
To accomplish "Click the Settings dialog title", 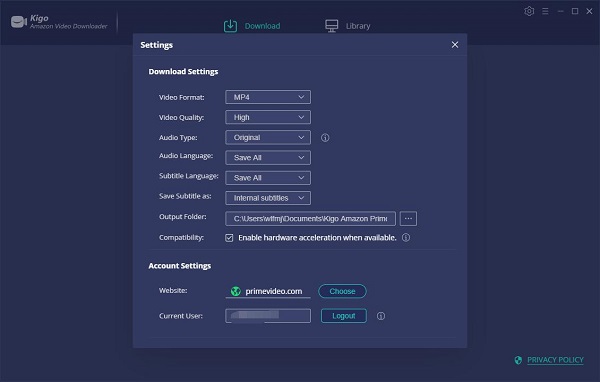I will (x=157, y=45).
